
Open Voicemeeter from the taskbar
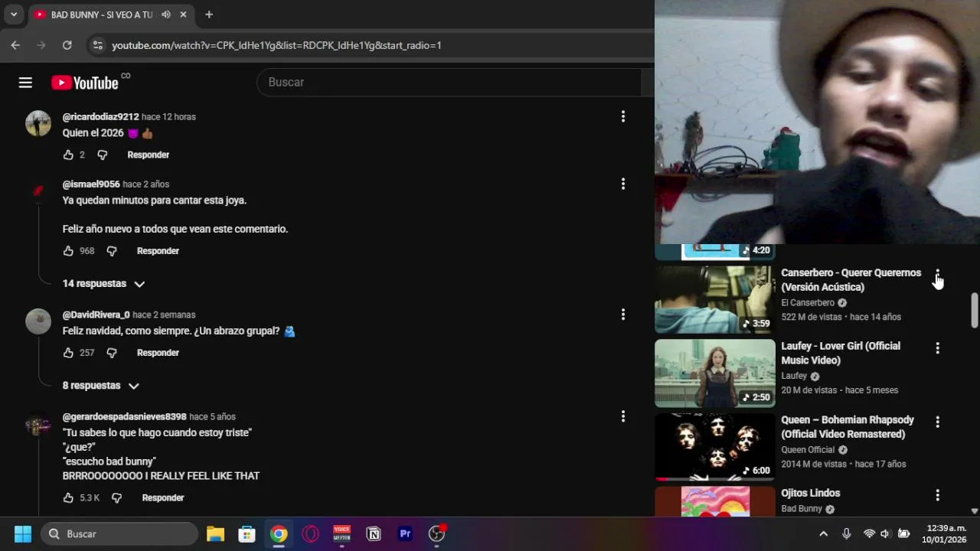point(341,533)
